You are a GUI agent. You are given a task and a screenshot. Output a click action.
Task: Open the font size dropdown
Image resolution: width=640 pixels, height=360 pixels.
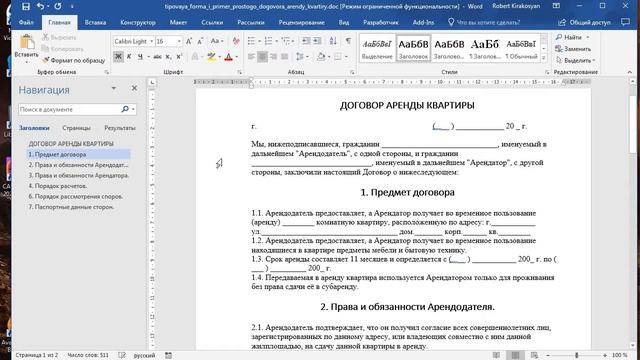click(x=179, y=41)
